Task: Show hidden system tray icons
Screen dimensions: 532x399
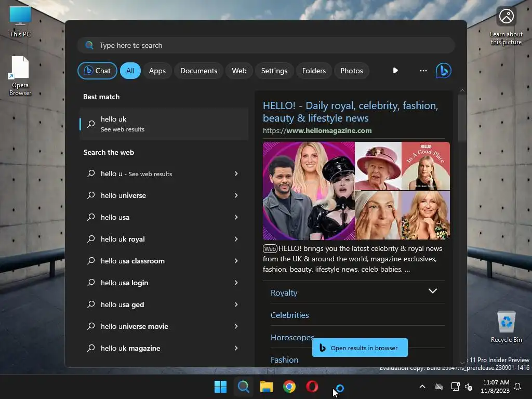Action: pyautogui.click(x=422, y=387)
